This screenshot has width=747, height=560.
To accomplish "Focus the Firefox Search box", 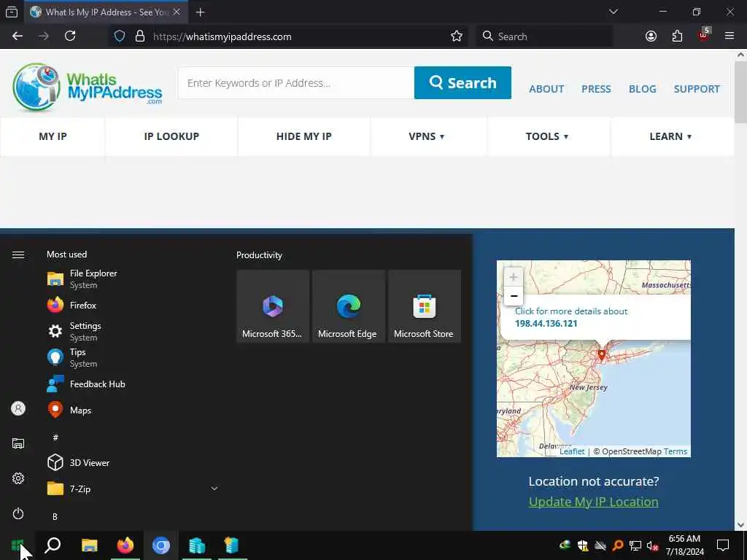I will tap(543, 36).
